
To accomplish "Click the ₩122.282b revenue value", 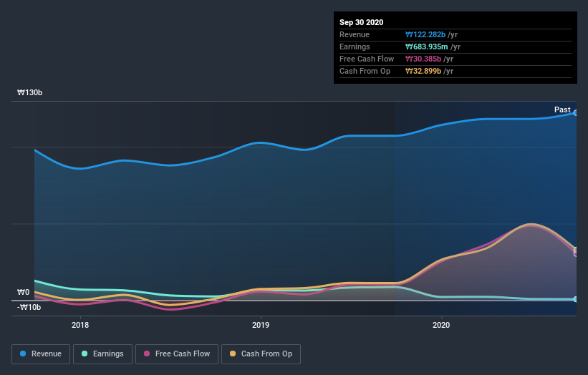I will pyautogui.click(x=425, y=34).
